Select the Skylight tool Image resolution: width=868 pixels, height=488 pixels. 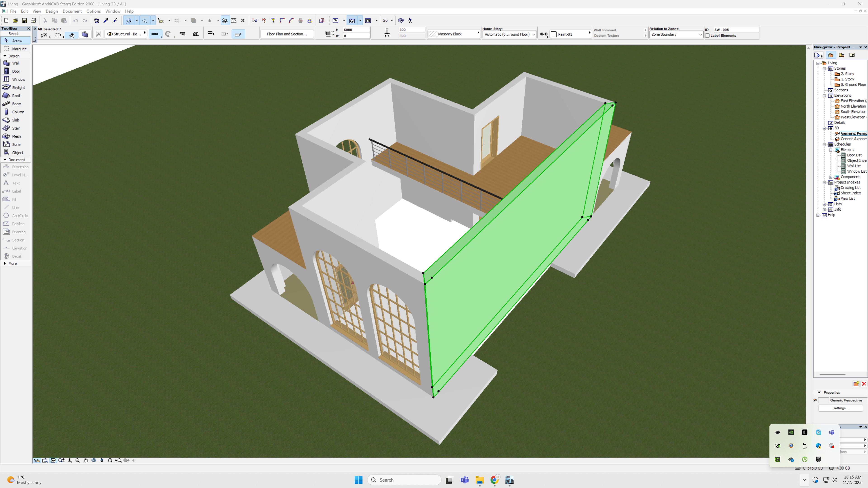[x=18, y=88]
